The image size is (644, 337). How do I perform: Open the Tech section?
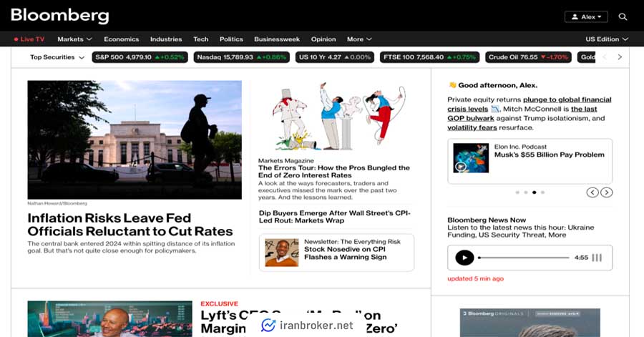pyautogui.click(x=201, y=39)
